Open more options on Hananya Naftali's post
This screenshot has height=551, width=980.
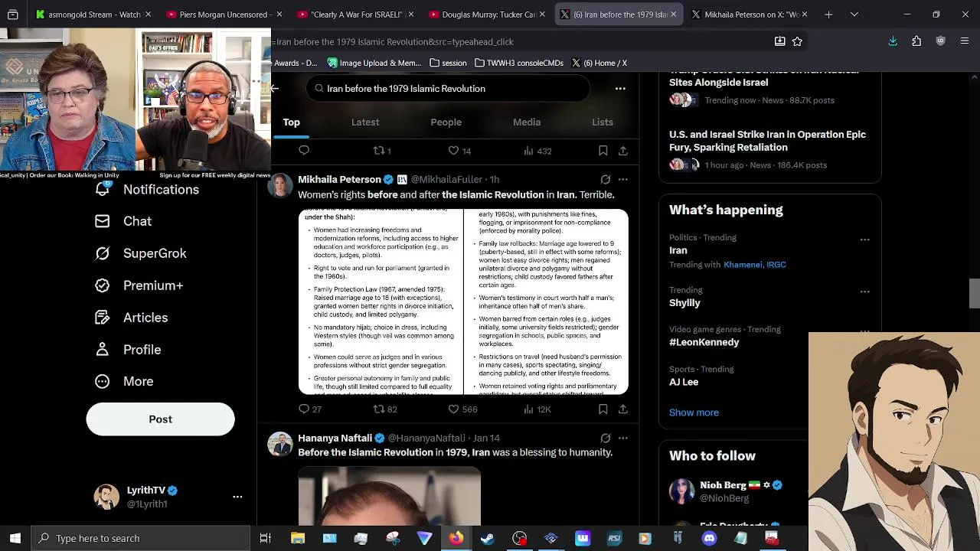pos(623,438)
